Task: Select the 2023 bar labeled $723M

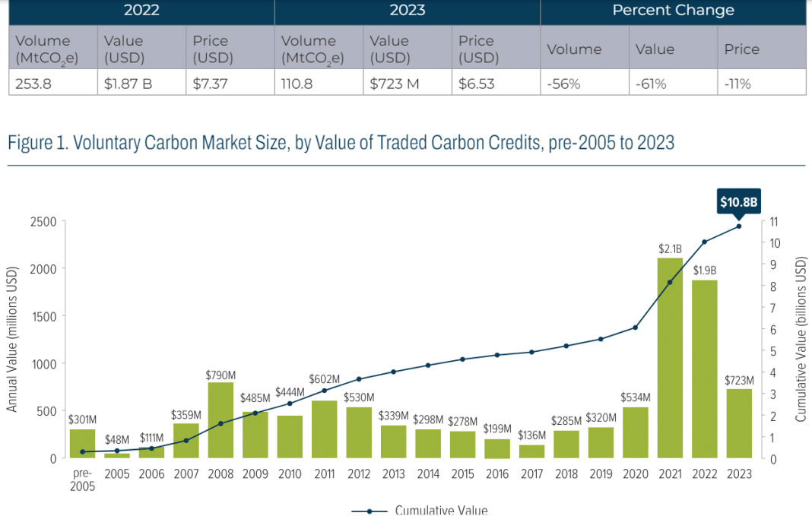Action: tap(739, 423)
